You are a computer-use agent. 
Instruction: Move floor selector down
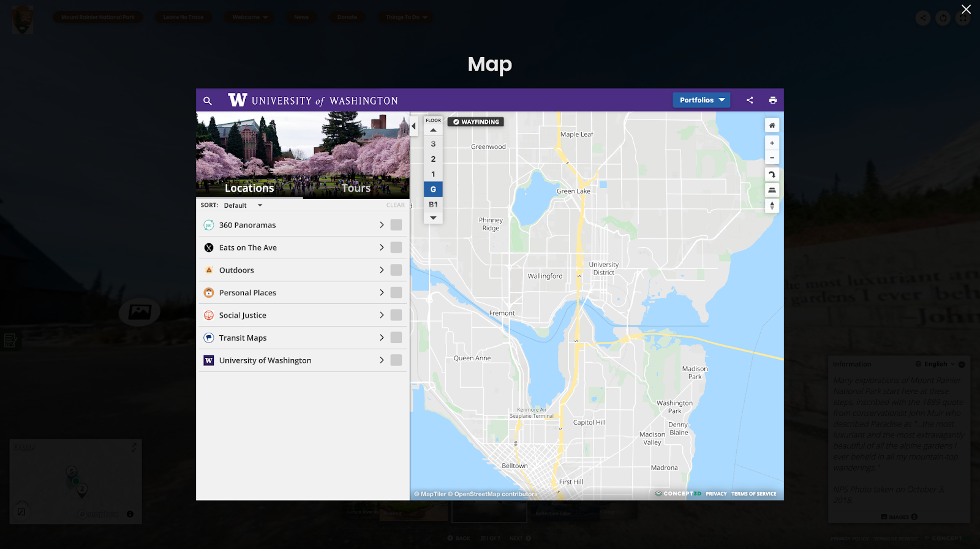tap(433, 218)
